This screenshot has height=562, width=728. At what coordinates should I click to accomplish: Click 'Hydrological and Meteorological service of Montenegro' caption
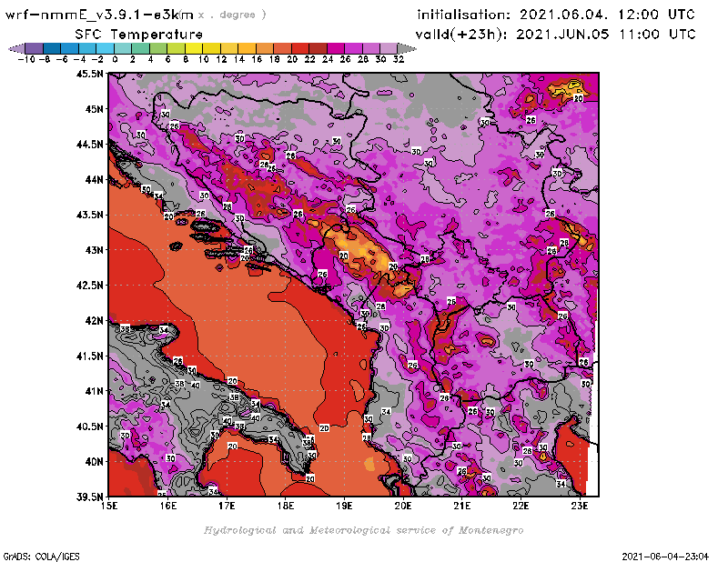tap(363, 530)
